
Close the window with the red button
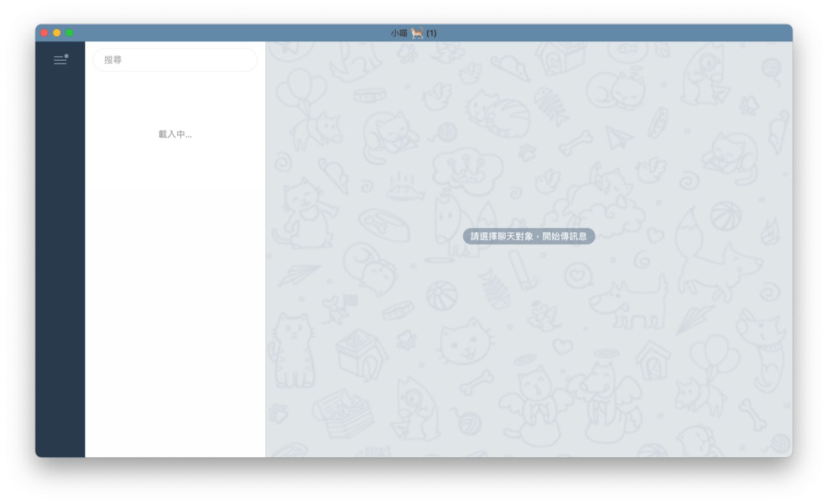pos(45,33)
